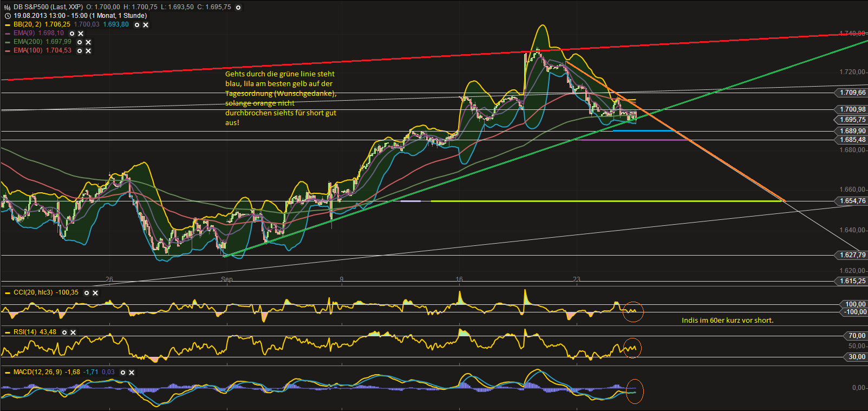Click the RSI value 43,48
Screen dimensions: 868x411
[x=48, y=332]
